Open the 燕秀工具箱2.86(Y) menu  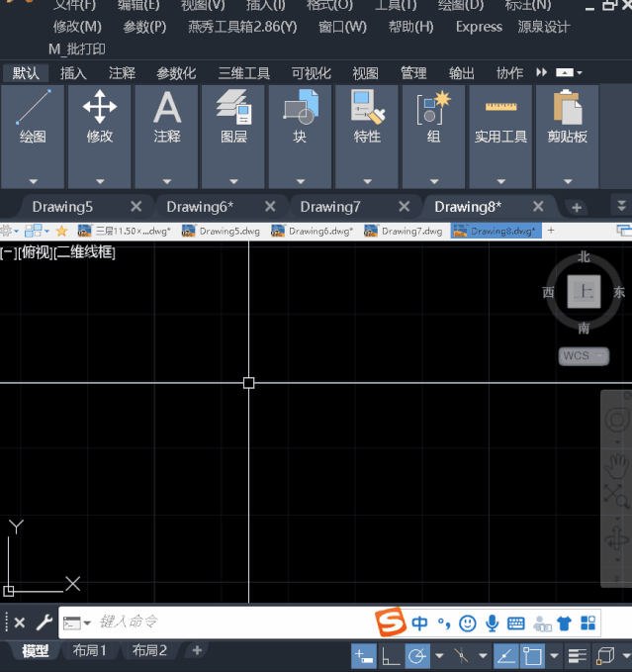tap(242, 27)
